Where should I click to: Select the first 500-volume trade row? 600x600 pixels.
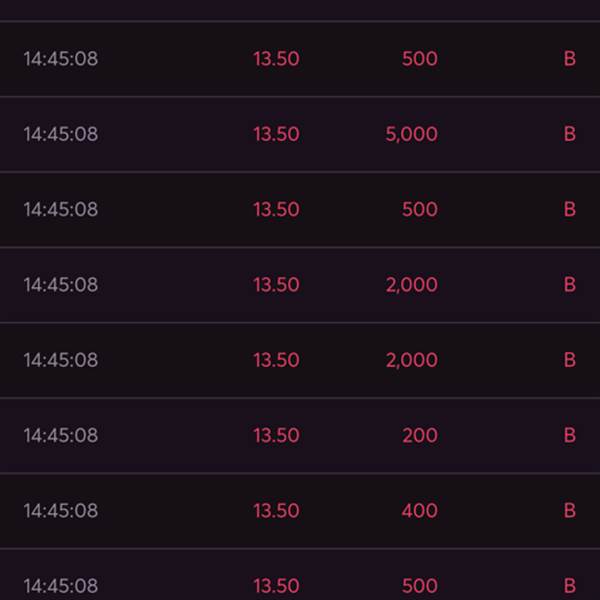(300, 59)
